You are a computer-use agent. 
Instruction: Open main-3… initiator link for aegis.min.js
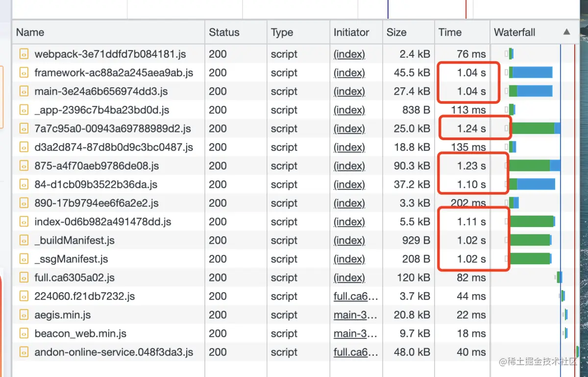click(356, 315)
